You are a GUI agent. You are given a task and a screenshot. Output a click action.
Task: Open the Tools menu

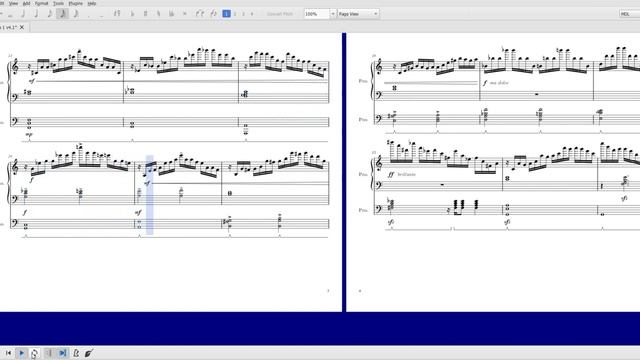tap(58, 3)
